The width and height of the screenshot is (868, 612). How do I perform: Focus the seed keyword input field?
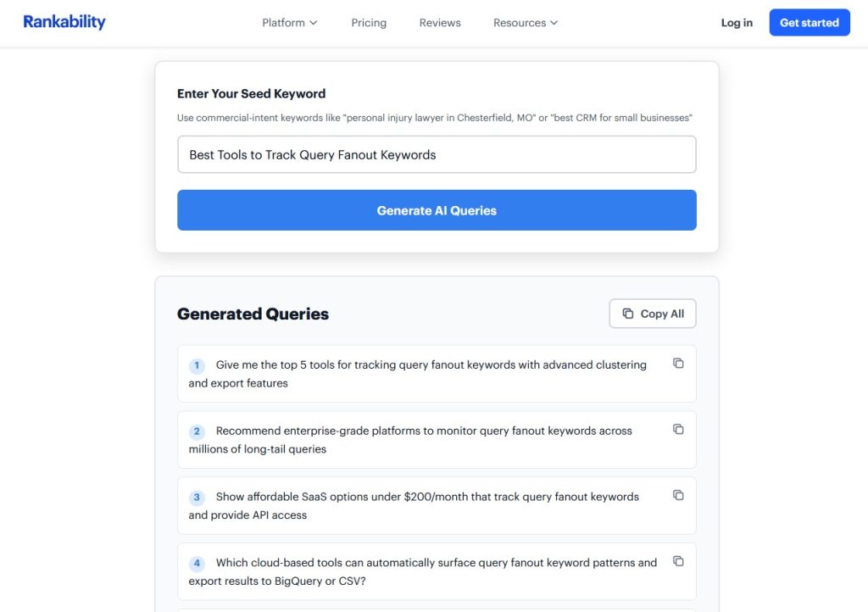click(x=437, y=154)
